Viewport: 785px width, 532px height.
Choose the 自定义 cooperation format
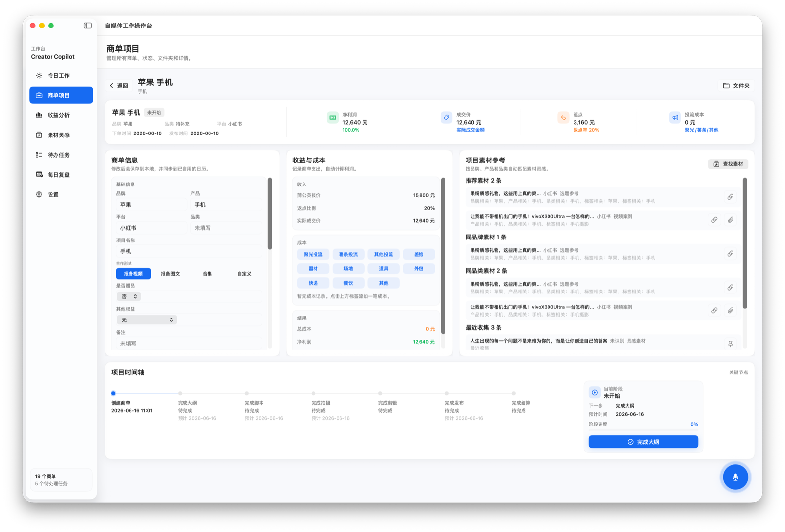244,274
